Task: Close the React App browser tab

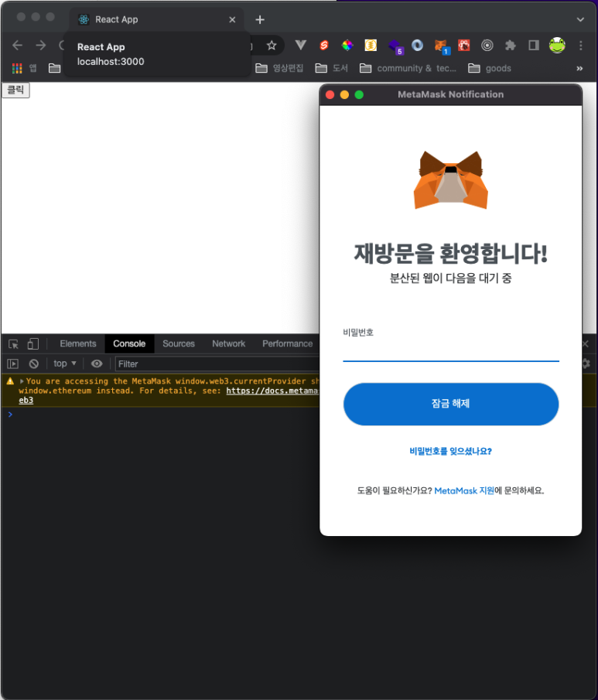Action: click(x=232, y=19)
